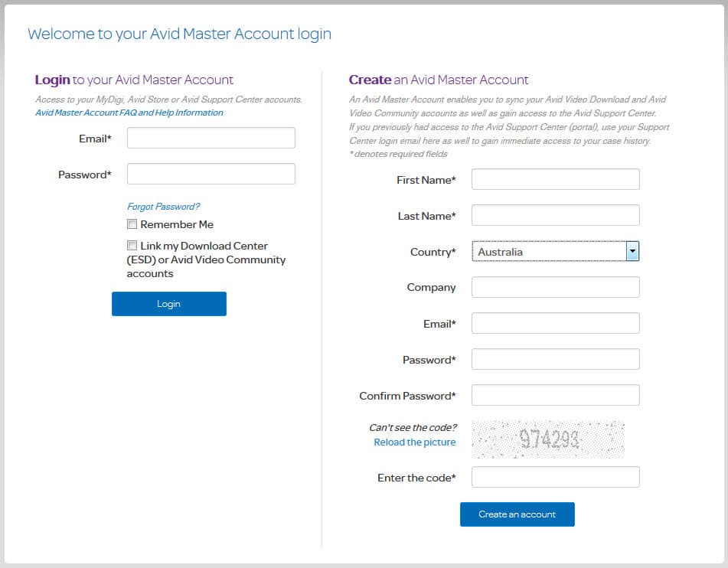Click the Email field in the Login form
The width and height of the screenshot is (728, 568).
[211, 138]
